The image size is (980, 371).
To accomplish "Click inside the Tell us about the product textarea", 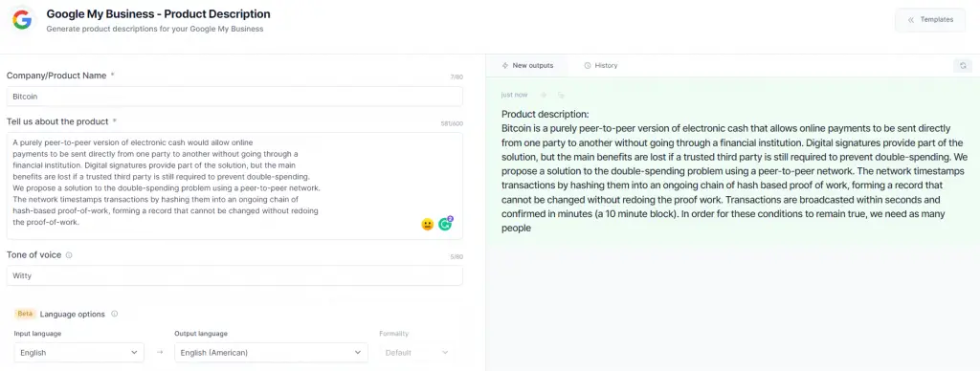I will (235, 185).
